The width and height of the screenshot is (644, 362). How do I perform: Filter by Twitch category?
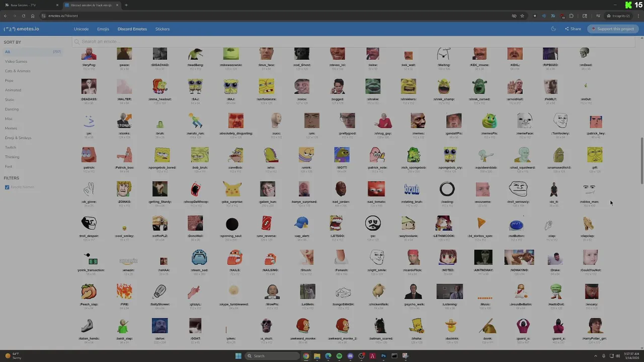click(x=10, y=147)
